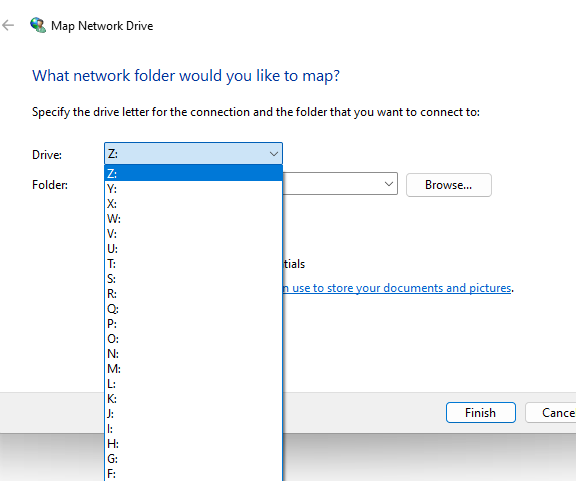576x481 pixels.
Task: Click the Map Network Drive globe icon
Action: [38, 25]
